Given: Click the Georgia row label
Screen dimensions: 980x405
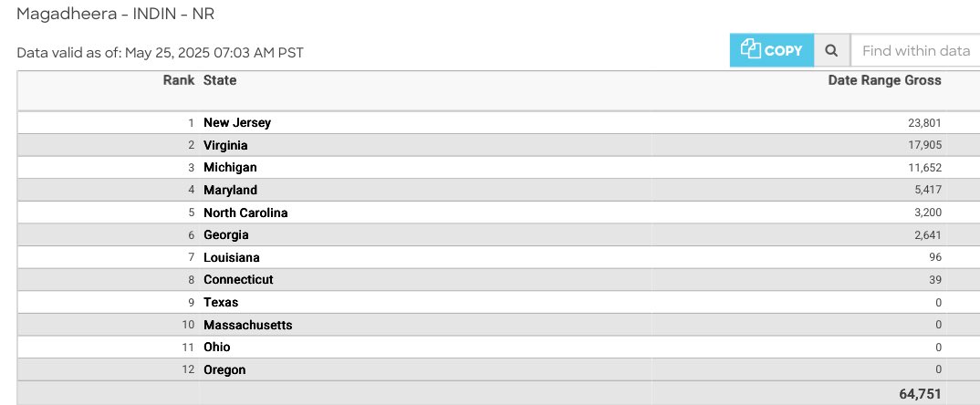Looking at the screenshot, I should [226, 235].
